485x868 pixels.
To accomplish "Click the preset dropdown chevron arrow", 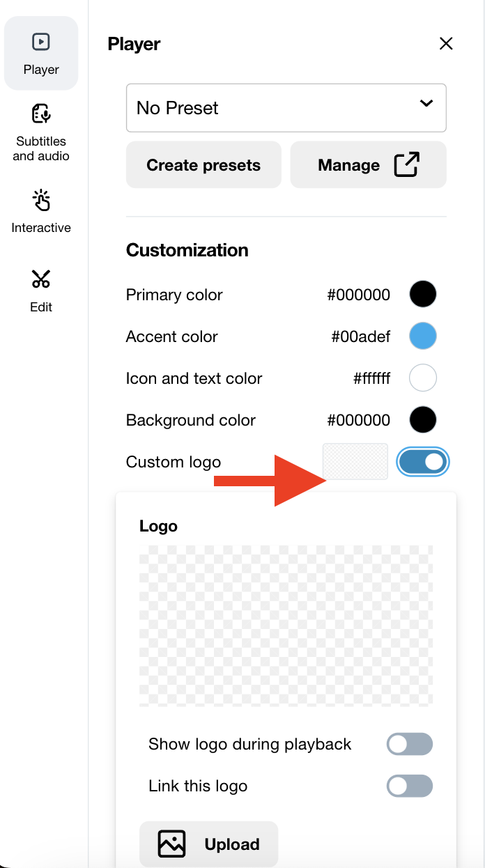I will click(x=426, y=104).
